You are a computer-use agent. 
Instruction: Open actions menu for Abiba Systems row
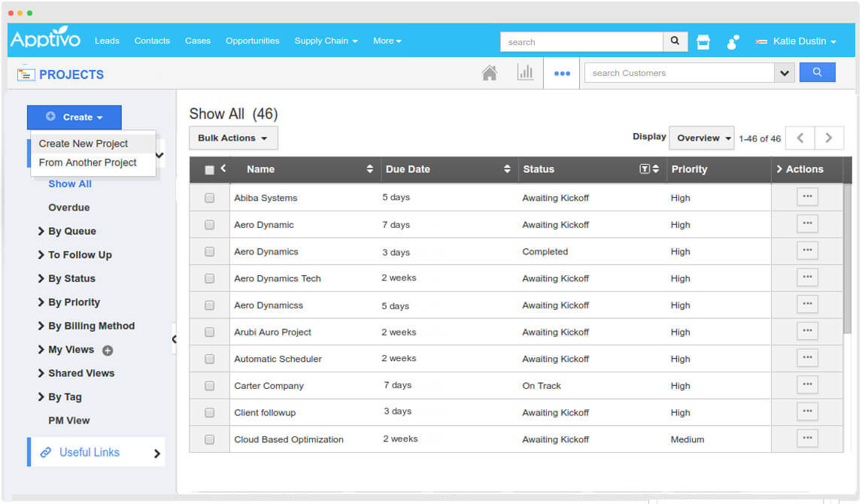tap(807, 197)
